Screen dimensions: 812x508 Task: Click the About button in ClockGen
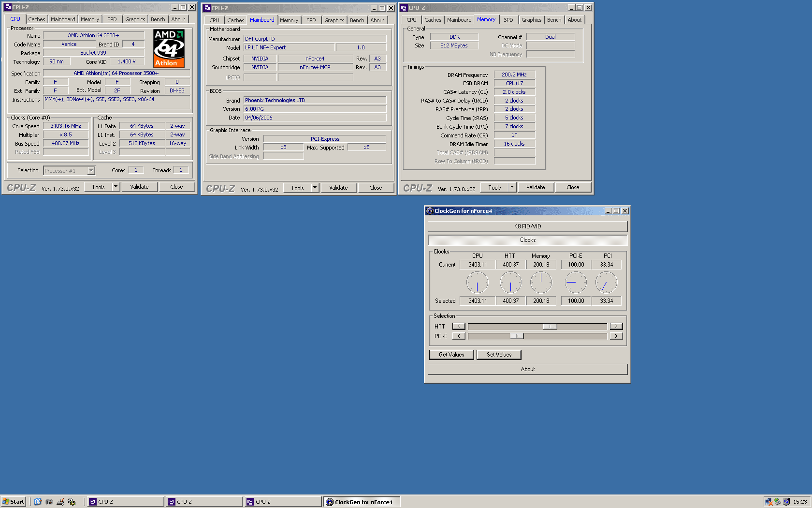[x=528, y=369]
